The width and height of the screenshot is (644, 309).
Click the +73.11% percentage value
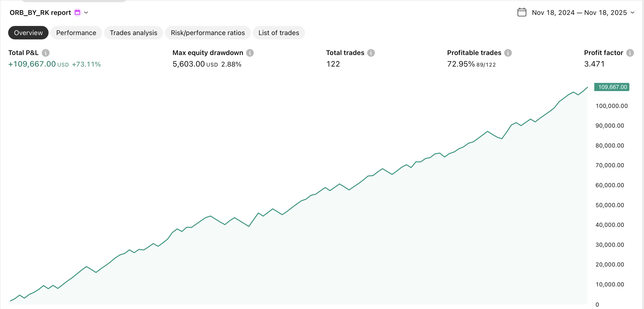coord(86,64)
